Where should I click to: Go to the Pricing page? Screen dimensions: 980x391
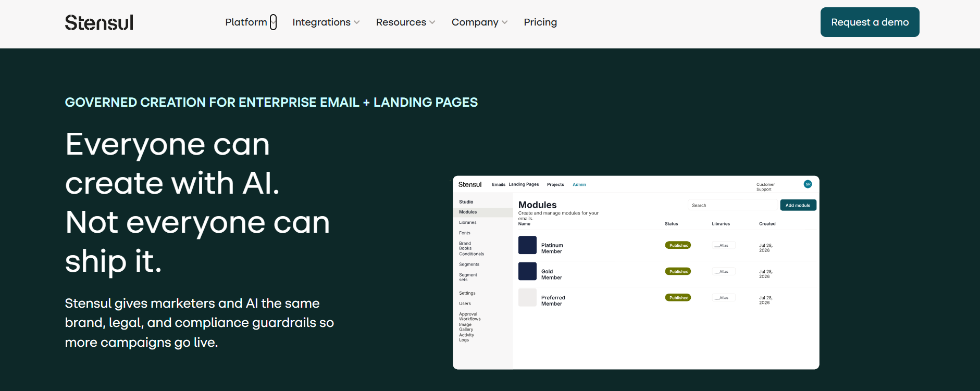(x=540, y=22)
